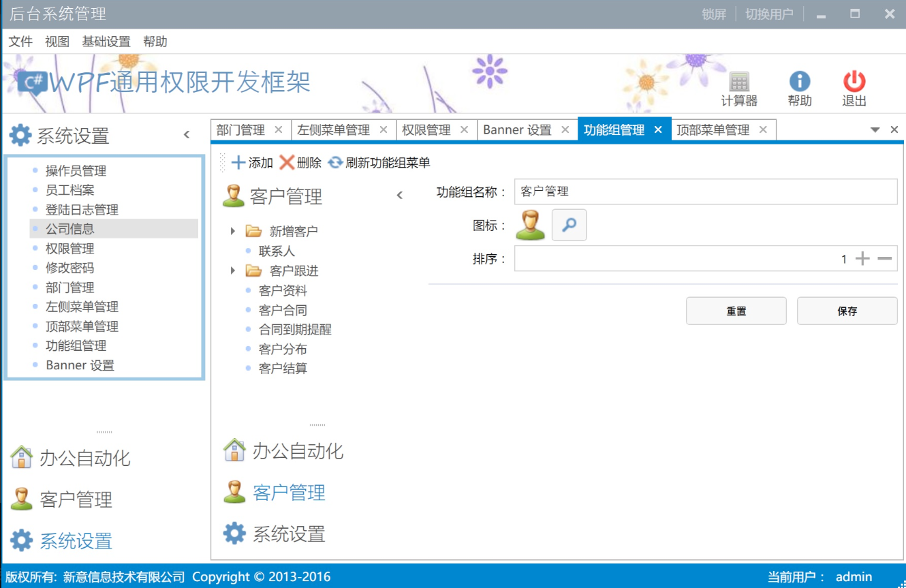The width and height of the screenshot is (906, 588).
Task: Open 办公自动化 in left sidebar bottom
Action: click(x=71, y=458)
